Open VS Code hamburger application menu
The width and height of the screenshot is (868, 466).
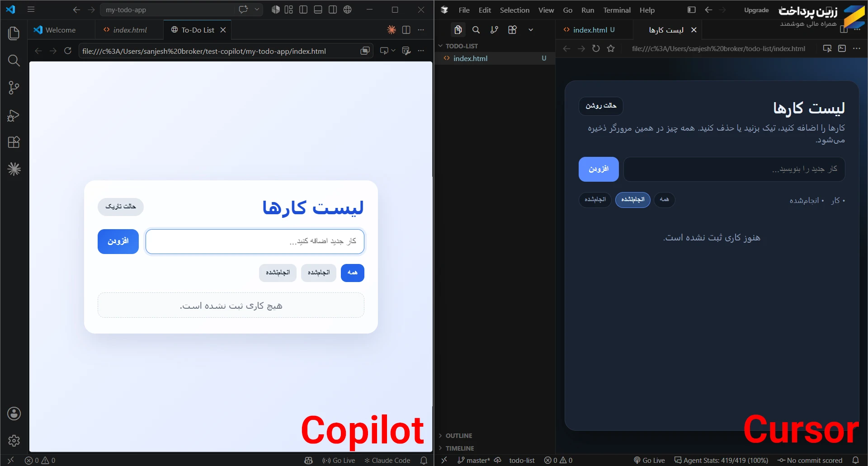tap(31, 9)
